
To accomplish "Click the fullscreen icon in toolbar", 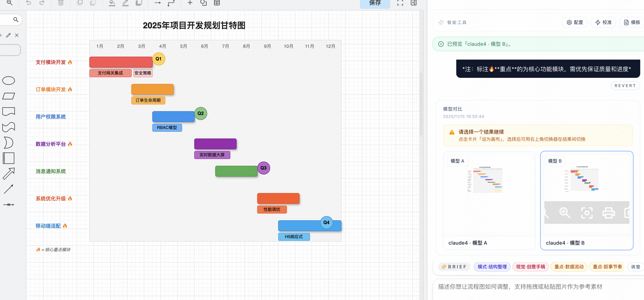I will [400, 3].
